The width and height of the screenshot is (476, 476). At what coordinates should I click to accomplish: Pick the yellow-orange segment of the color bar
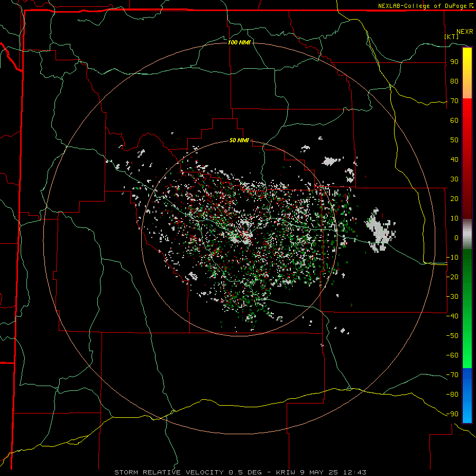pos(467,73)
